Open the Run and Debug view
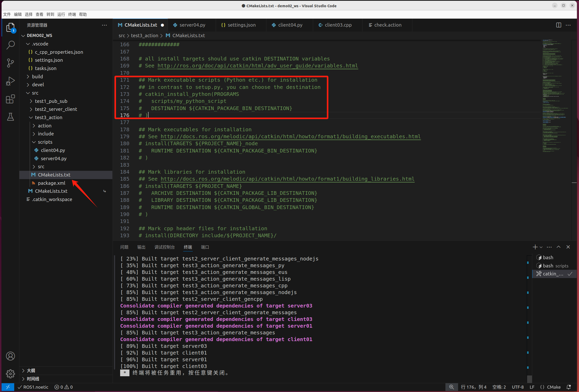 (10, 81)
